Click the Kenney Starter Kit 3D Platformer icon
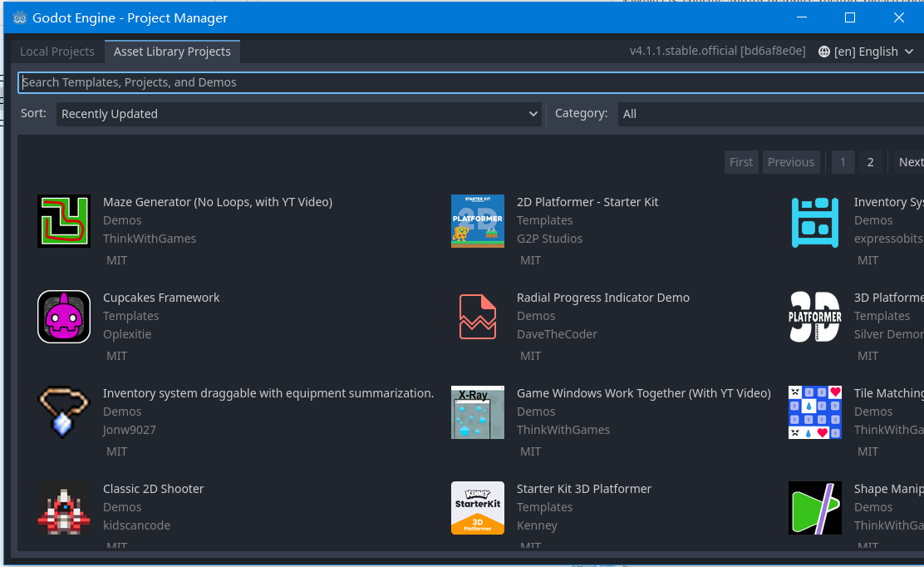 click(477, 507)
